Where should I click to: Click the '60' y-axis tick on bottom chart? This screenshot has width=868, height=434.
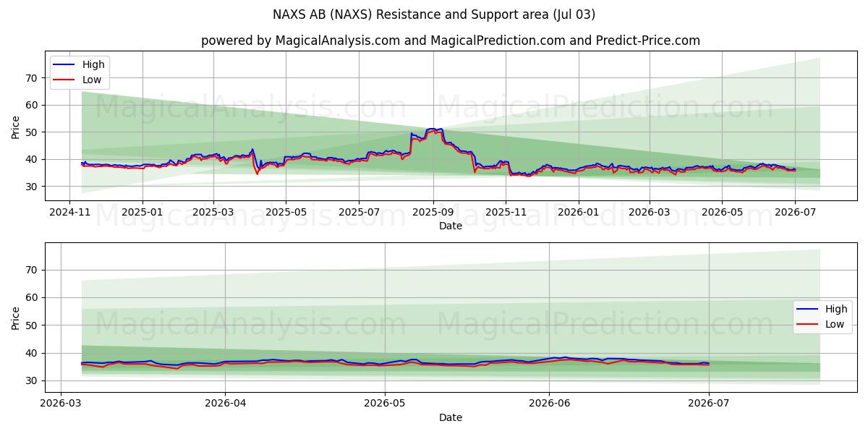coord(32,297)
